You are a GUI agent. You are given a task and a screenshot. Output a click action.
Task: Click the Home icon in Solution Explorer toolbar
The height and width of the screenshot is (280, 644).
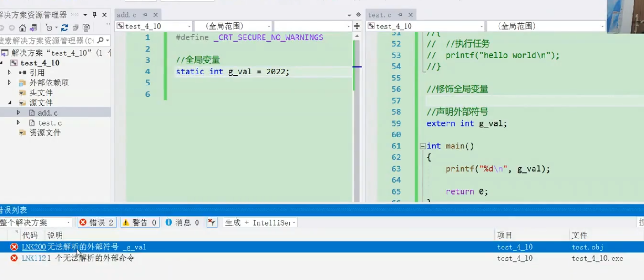(x=22, y=28)
